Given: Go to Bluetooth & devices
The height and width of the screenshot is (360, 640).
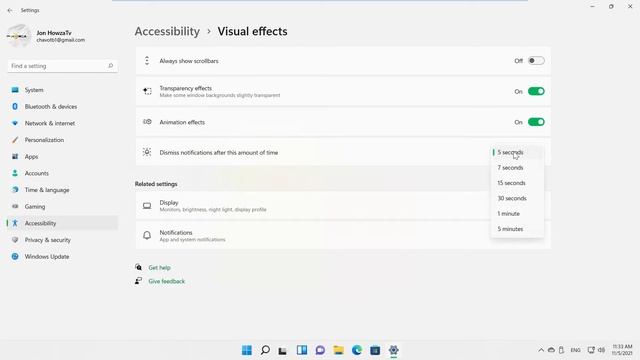Looking at the screenshot, I should [62, 107].
